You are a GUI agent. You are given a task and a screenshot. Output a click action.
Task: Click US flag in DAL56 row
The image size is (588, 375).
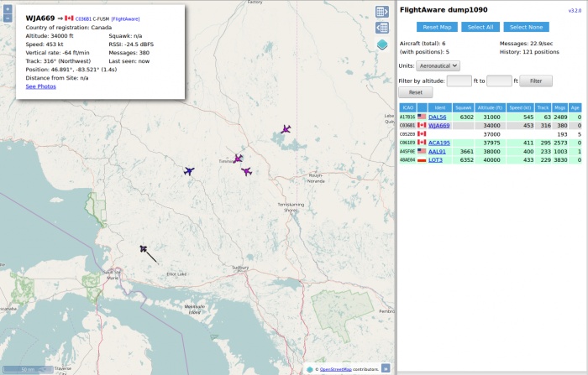(x=422, y=117)
